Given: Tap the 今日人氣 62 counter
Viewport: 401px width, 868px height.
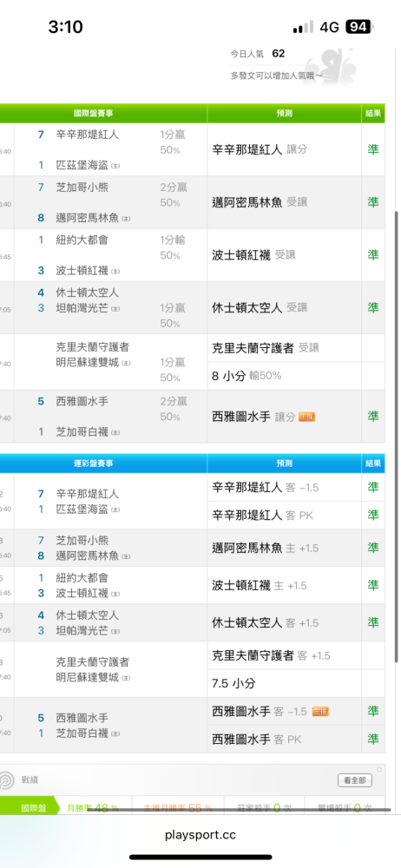Looking at the screenshot, I should [x=258, y=54].
